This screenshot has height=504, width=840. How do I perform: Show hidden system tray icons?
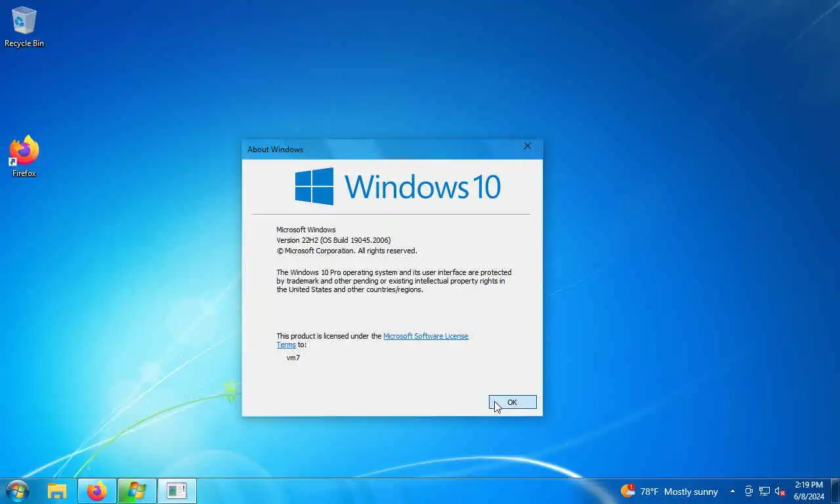732,492
